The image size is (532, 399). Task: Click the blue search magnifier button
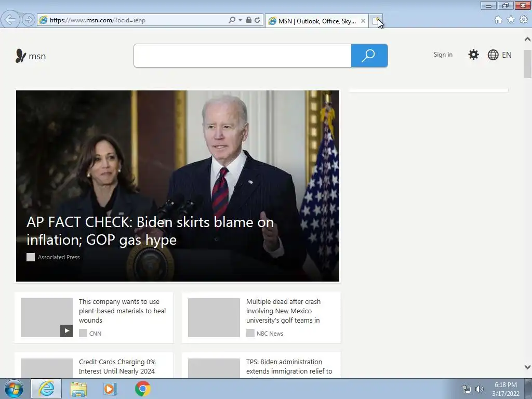tap(369, 56)
